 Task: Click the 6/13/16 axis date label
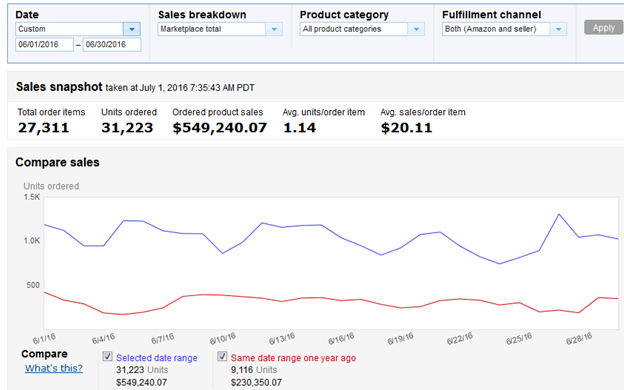point(282,339)
